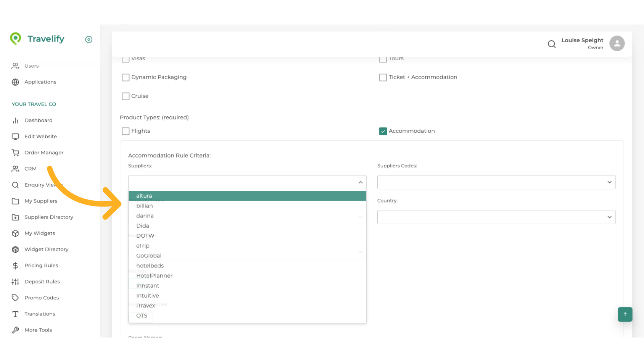The width and height of the screenshot is (644, 362).
Task: Open the Order Manager shopping cart icon
Action: click(16, 153)
